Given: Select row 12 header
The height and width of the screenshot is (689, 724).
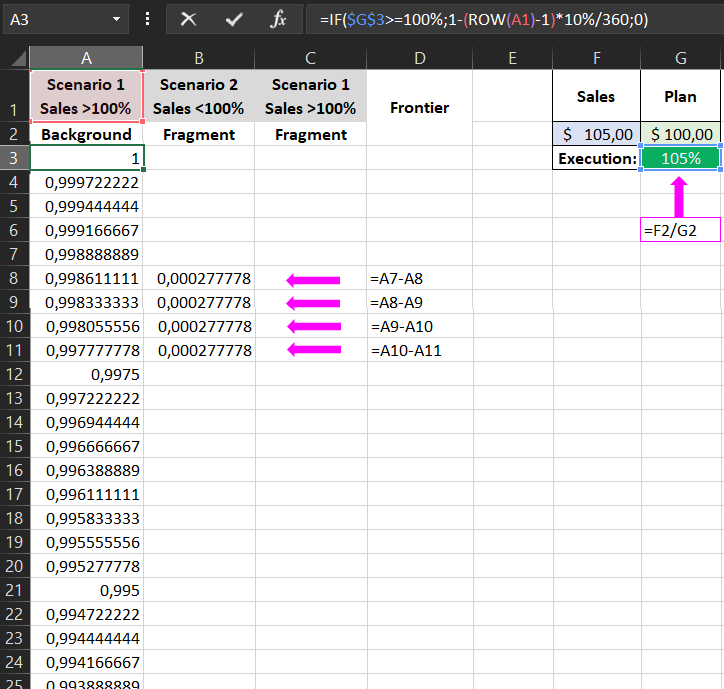Looking at the screenshot, I should [15, 374].
